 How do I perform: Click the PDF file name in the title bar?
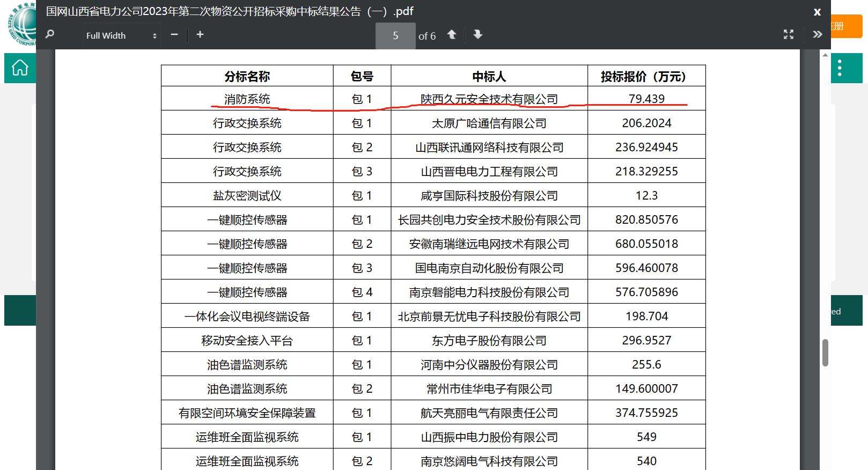[x=230, y=11]
